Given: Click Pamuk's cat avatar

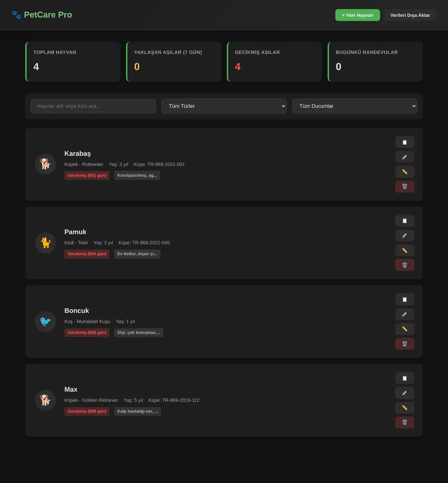Looking at the screenshot, I should (46, 243).
